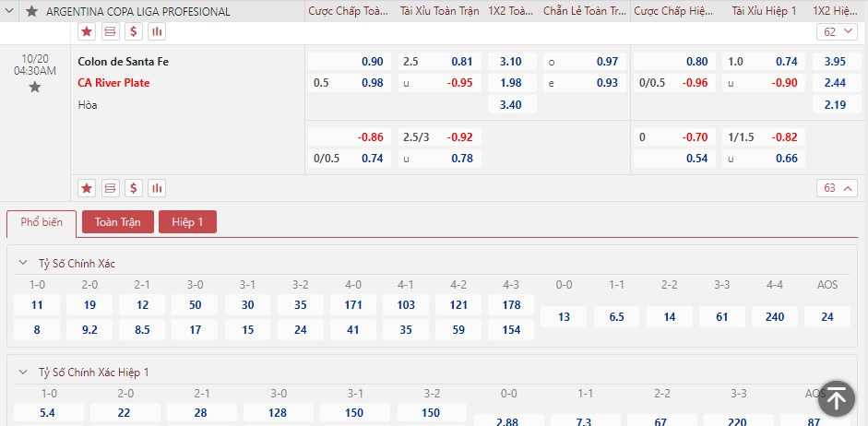Click the CA River Plate team name

click(x=114, y=83)
